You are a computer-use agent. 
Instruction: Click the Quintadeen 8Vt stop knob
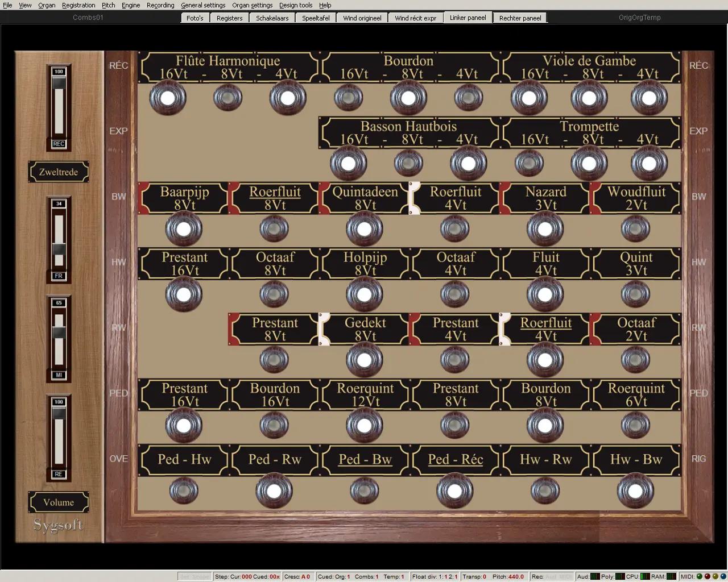coord(365,229)
